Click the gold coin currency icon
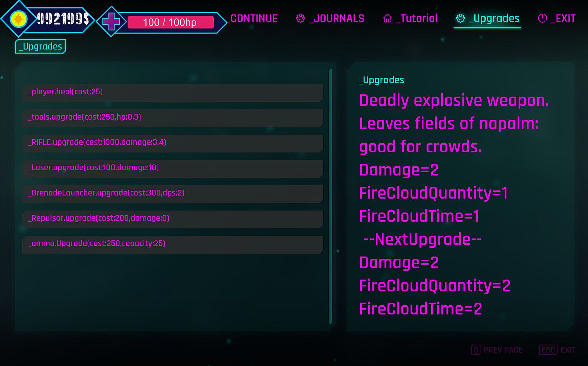588x366 pixels. 19,19
